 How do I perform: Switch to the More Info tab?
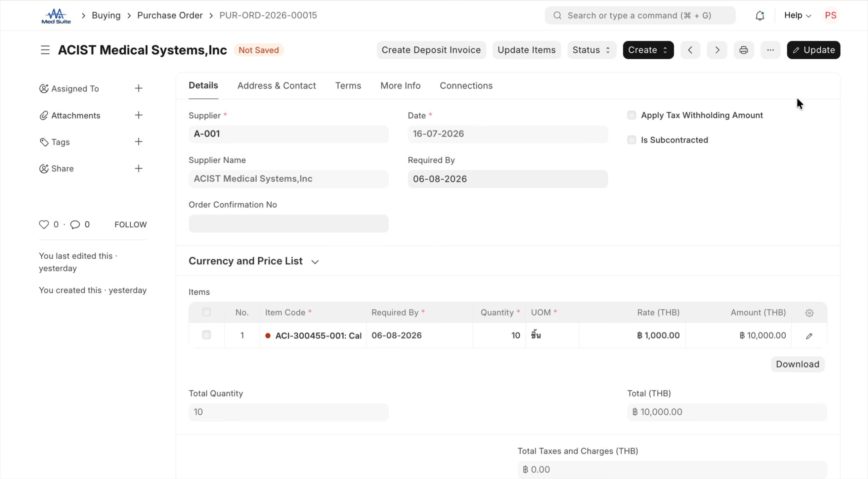[x=400, y=86]
